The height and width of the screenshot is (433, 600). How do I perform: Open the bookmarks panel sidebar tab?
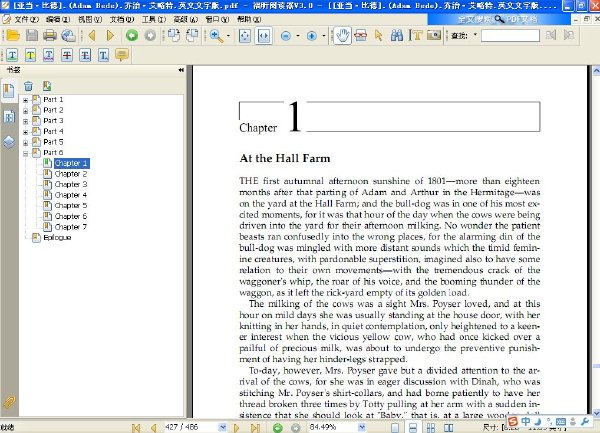coord(9,91)
